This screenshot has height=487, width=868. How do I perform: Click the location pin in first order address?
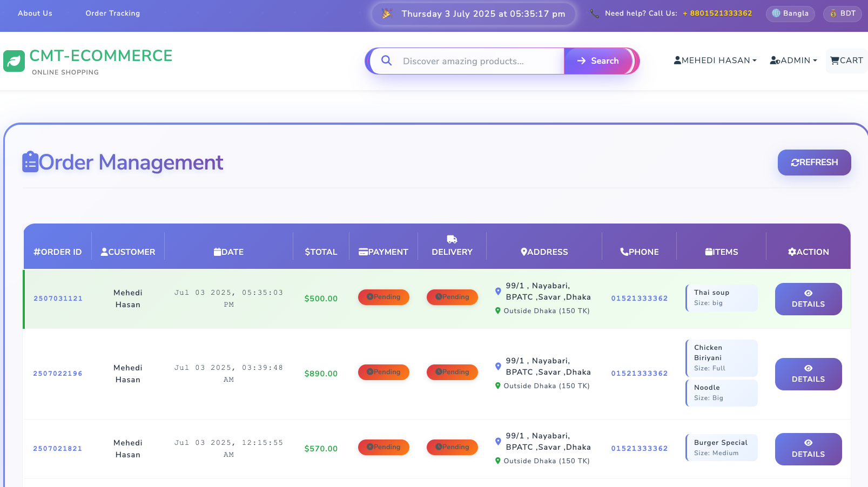pyautogui.click(x=498, y=291)
